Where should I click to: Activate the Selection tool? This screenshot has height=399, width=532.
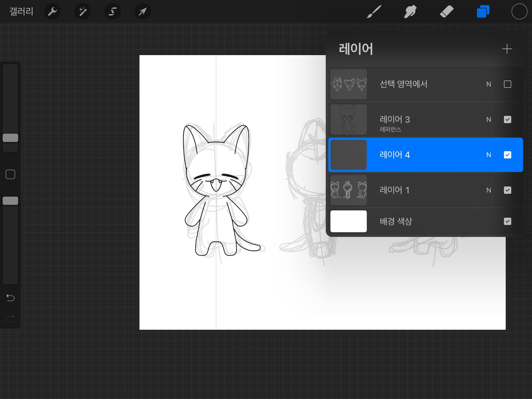113,11
